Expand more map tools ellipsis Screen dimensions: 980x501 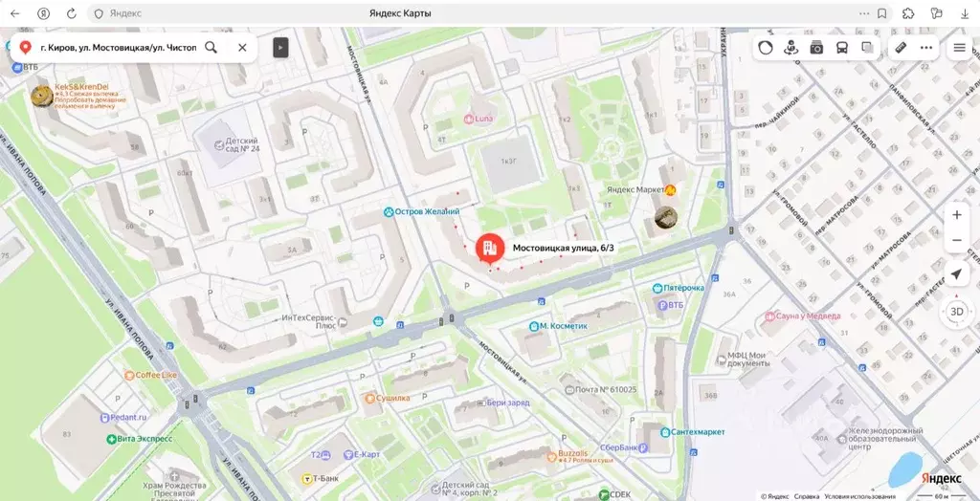(926, 48)
